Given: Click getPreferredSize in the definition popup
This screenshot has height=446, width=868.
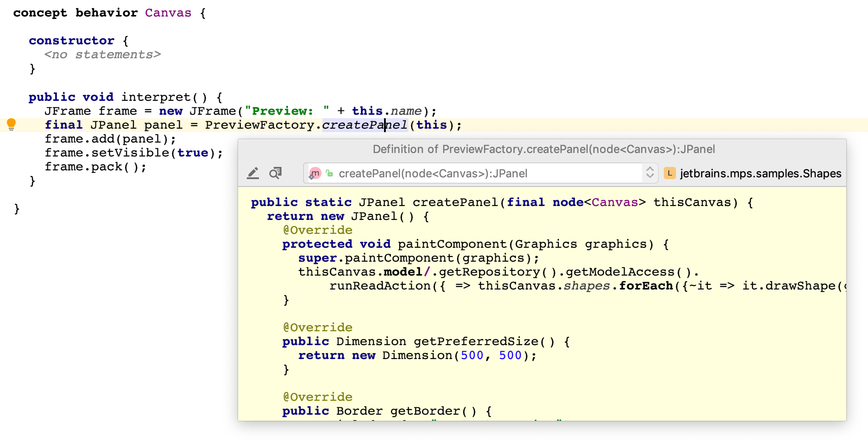Looking at the screenshot, I should 476,342.
